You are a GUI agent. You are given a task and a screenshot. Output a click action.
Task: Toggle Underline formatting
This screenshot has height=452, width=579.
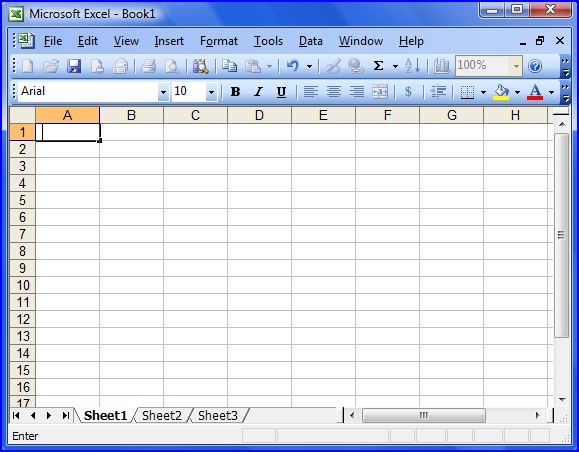[x=281, y=92]
